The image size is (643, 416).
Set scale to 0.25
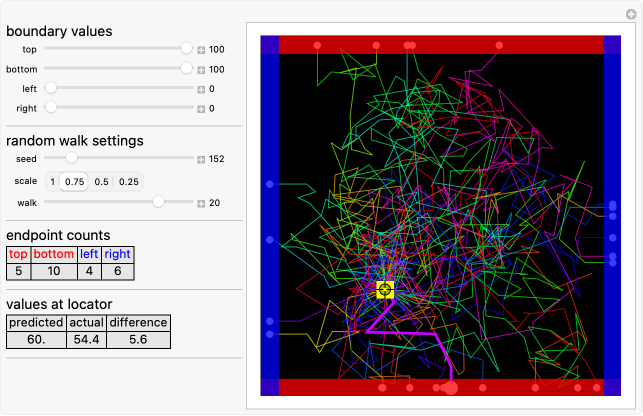pyautogui.click(x=129, y=182)
